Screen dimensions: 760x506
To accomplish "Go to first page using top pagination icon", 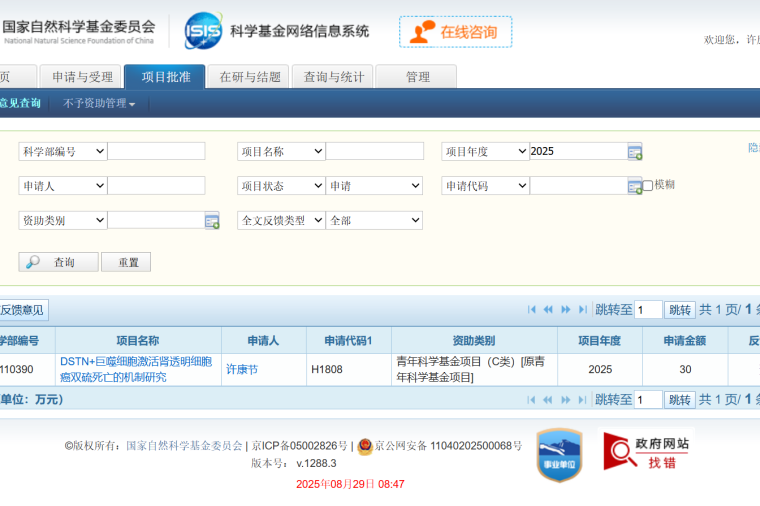I will pyautogui.click(x=532, y=310).
